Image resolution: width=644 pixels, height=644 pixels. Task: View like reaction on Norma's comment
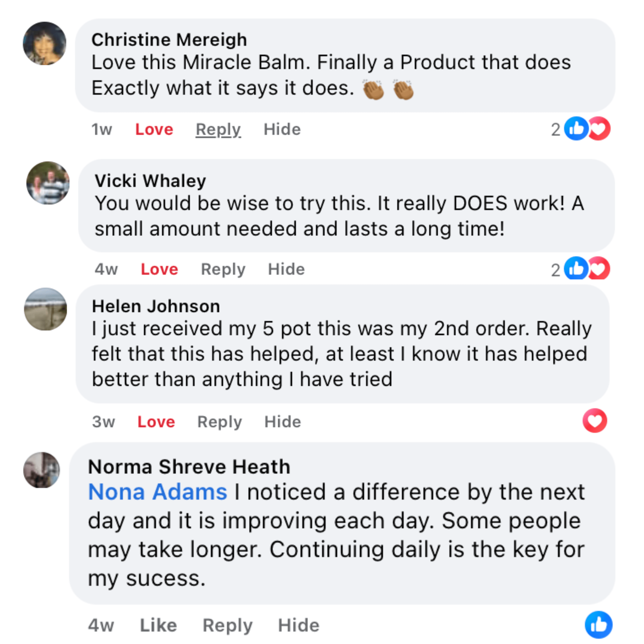(598, 625)
